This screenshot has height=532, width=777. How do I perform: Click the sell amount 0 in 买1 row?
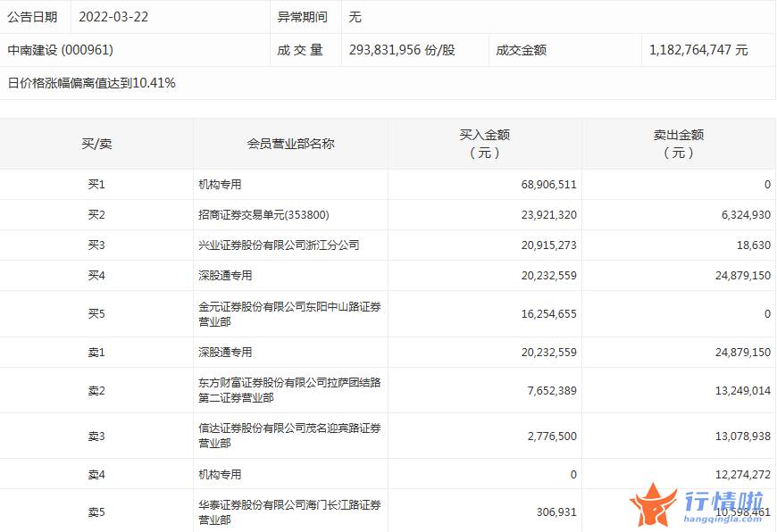pos(767,185)
